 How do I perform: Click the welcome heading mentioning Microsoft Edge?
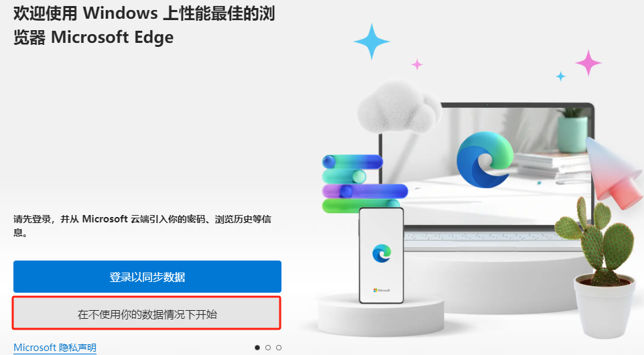pos(144,25)
